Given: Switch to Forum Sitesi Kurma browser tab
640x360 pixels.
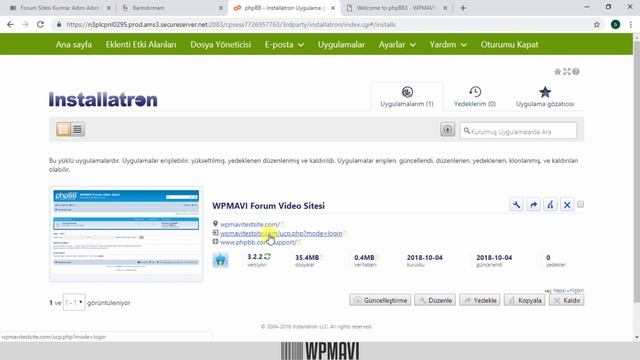Looking at the screenshot, I should click(58, 8).
